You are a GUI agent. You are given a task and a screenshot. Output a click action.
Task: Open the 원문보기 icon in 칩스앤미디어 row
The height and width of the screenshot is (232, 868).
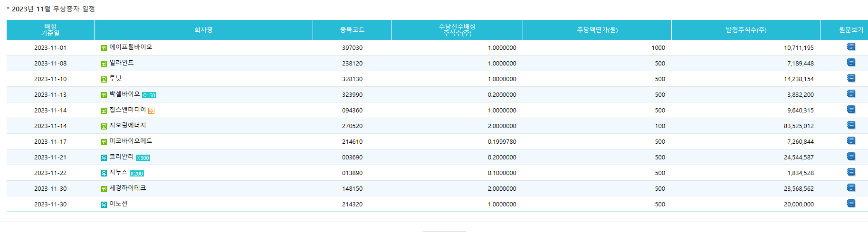coord(850,109)
